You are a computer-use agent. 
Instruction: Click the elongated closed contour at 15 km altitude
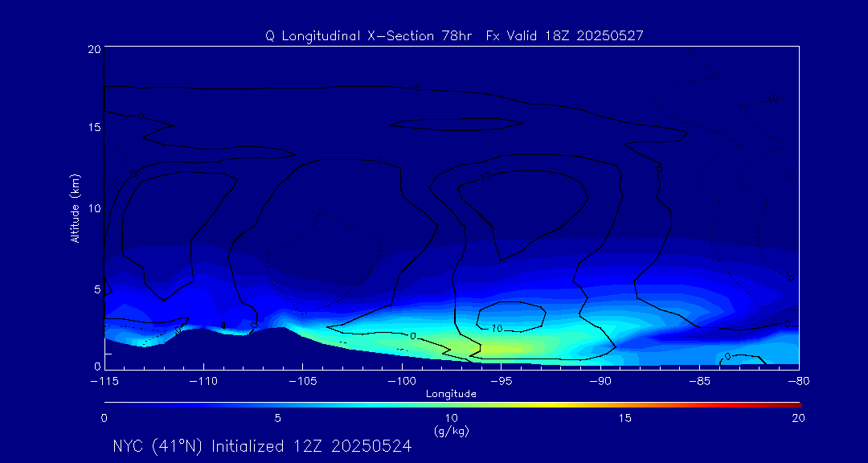tap(457, 124)
